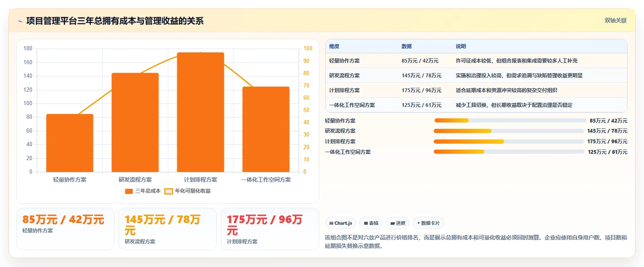Select the 轻量协作方案 table row name

tap(344, 61)
